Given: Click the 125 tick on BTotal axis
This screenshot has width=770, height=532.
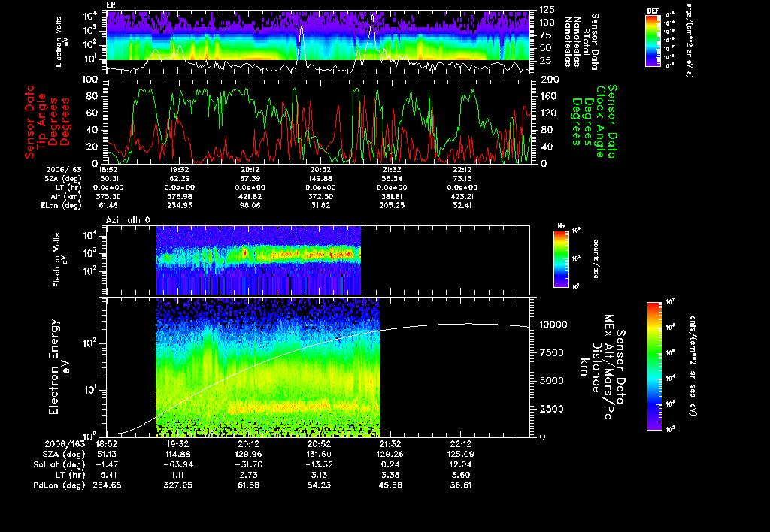Looking at the screenshot, I should pyautogui.click(x=547, y=9).
